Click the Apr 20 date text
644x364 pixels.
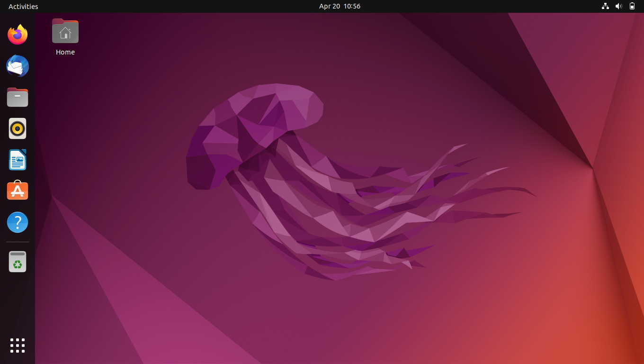[x=330, y=6]
